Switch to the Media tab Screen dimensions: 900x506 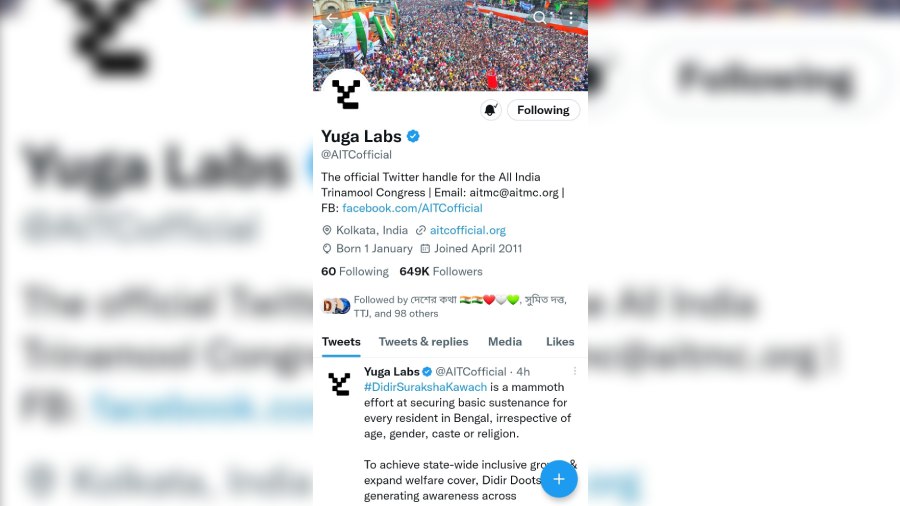[x=505, y=342]
